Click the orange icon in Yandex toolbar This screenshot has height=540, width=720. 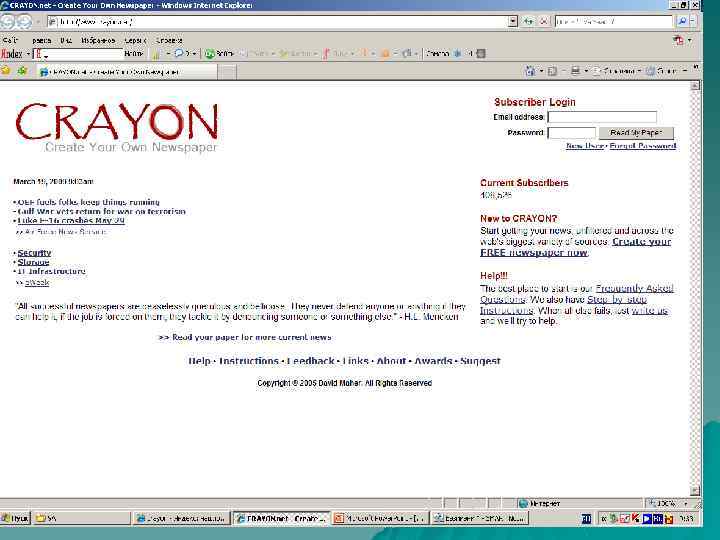[385, 54]
